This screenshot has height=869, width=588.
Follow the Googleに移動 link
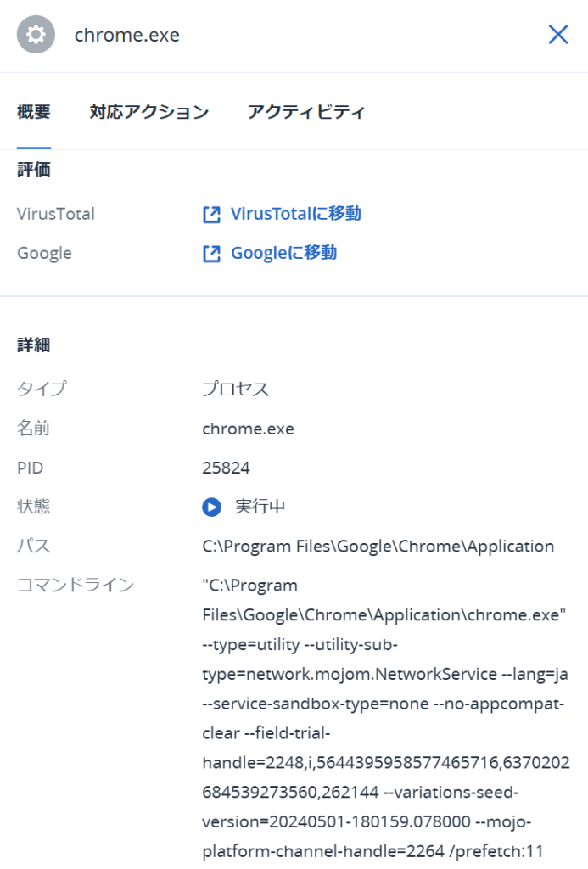(283, 253)
